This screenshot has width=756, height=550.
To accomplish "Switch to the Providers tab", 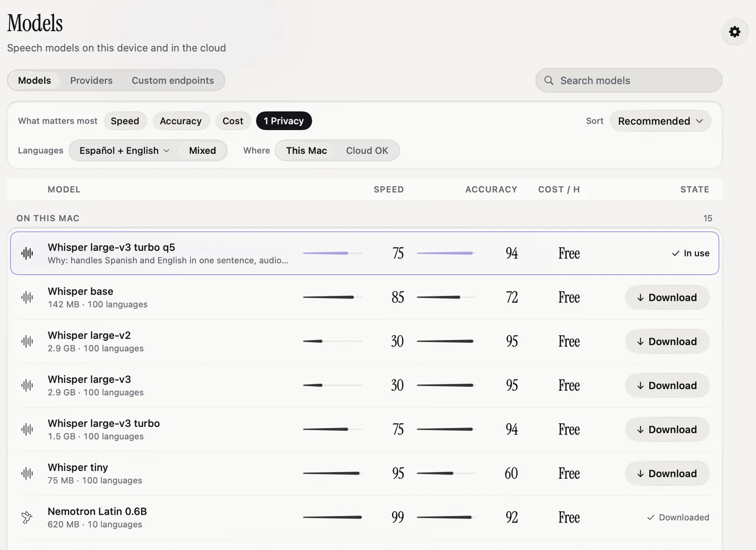I will tap(91, 80).
